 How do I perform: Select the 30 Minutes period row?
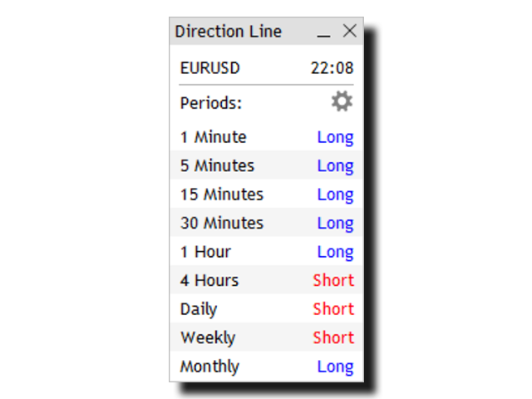(x=267, y=223)
